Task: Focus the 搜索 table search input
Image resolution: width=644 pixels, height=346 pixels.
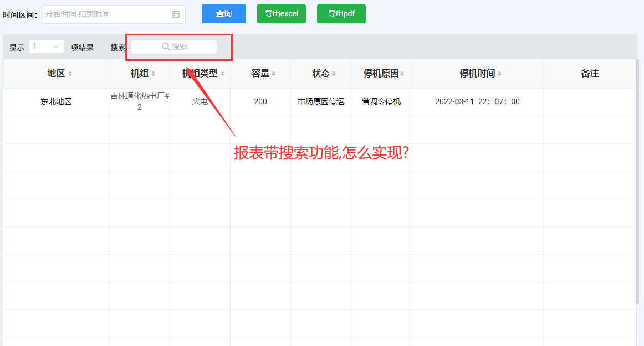Action: [174, 47]
